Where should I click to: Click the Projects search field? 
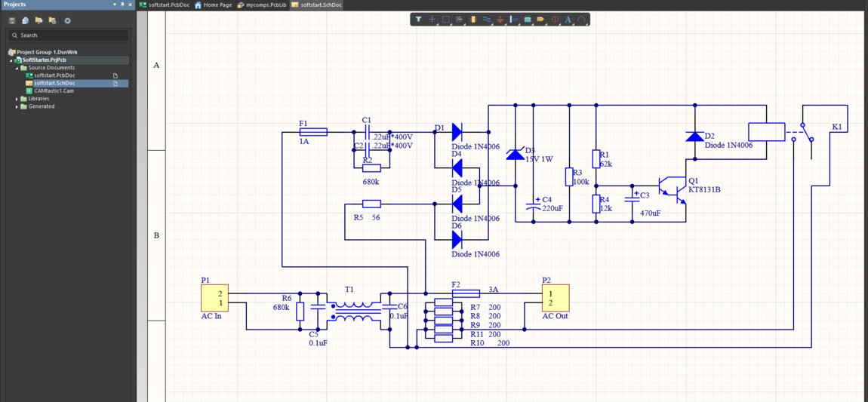point(68,35)
